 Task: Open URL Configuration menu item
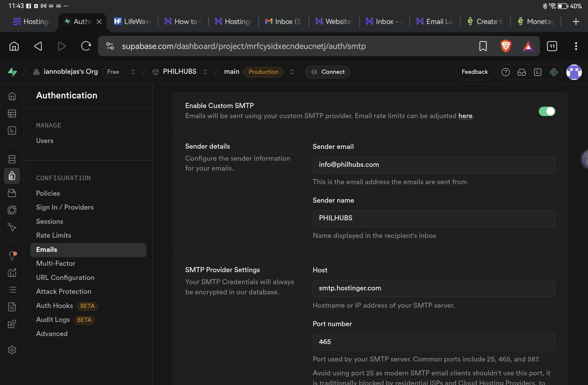(65, 278)
